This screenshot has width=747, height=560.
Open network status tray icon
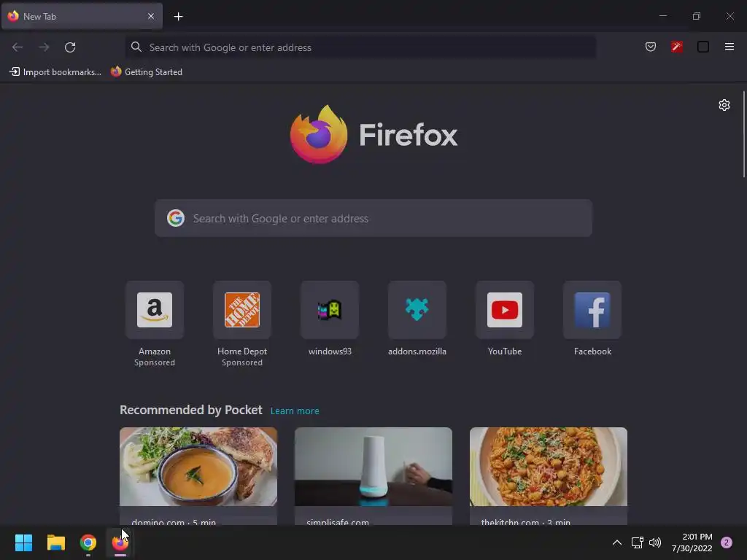tap(638, 542)
